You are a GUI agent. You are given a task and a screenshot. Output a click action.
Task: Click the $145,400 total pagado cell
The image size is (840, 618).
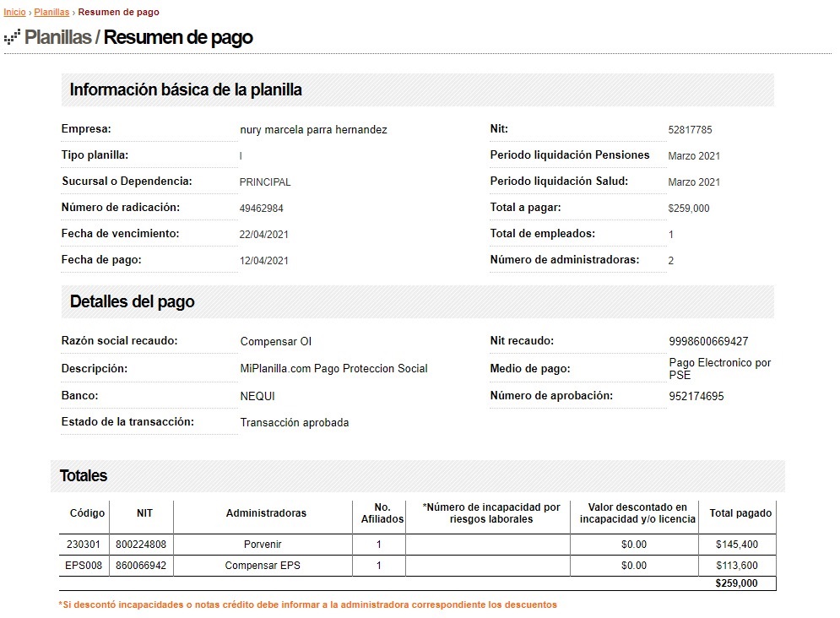point(736,545)
